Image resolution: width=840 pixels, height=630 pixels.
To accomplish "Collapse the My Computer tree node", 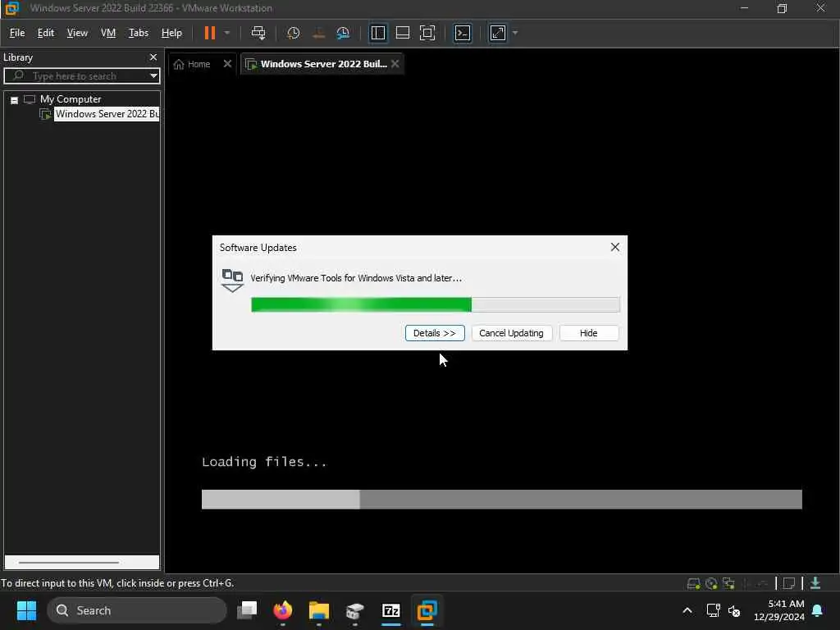I will pyautogui.click(x=15, y=100).
